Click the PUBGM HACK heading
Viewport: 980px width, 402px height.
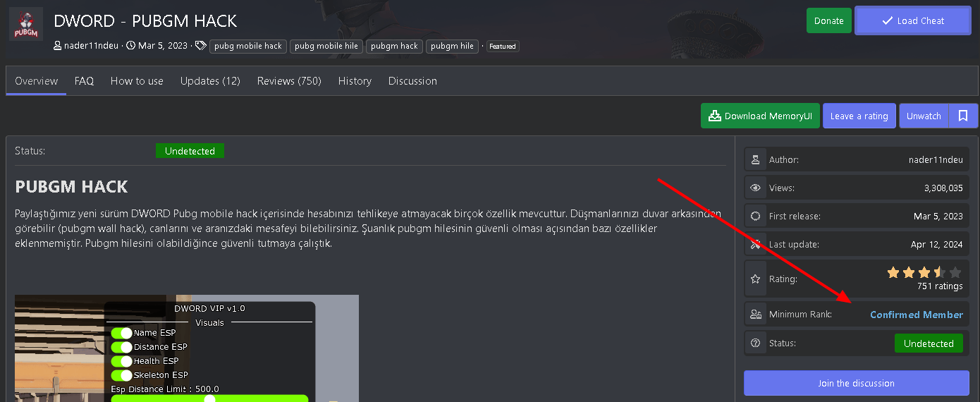(71, 187)
